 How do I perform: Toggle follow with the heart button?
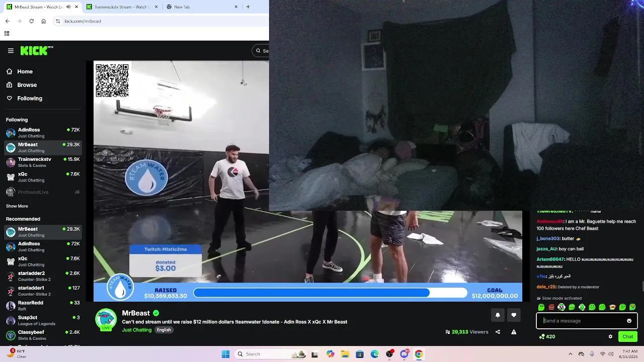pyautogui.click(x=514, y=315)
